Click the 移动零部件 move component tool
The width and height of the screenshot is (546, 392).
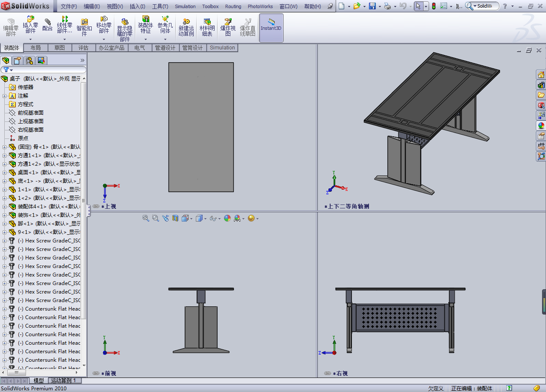pyautogui.click(x=104, y=25)
